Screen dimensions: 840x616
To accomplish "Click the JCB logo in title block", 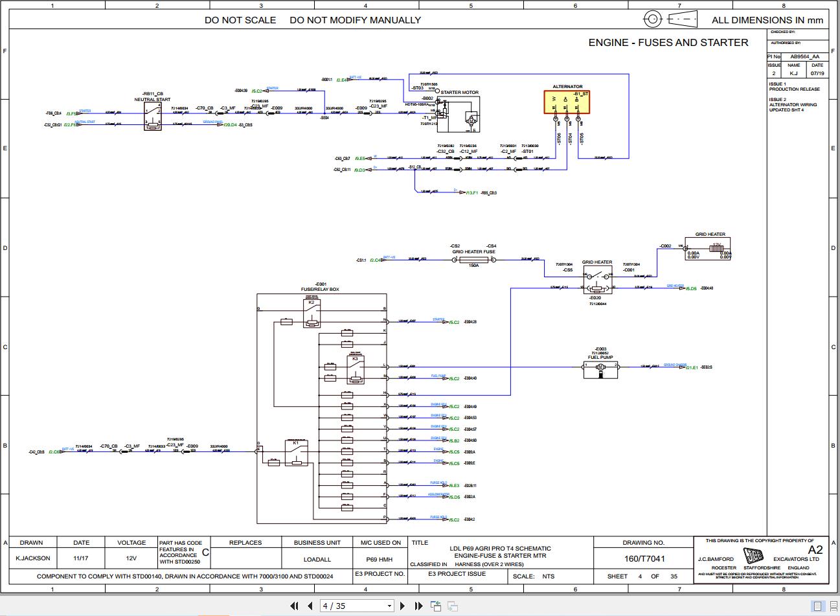I will (x=752, y=556).
